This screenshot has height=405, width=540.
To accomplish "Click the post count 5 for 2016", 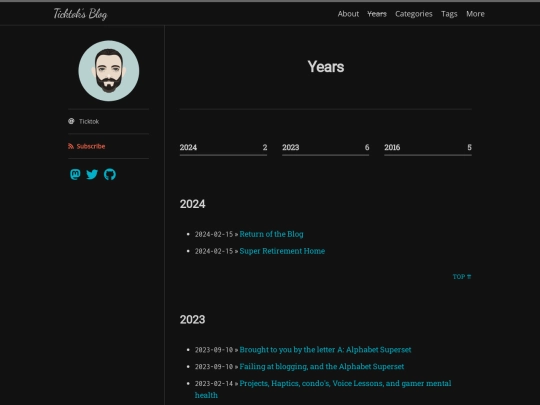I will (x=469, y=147).
